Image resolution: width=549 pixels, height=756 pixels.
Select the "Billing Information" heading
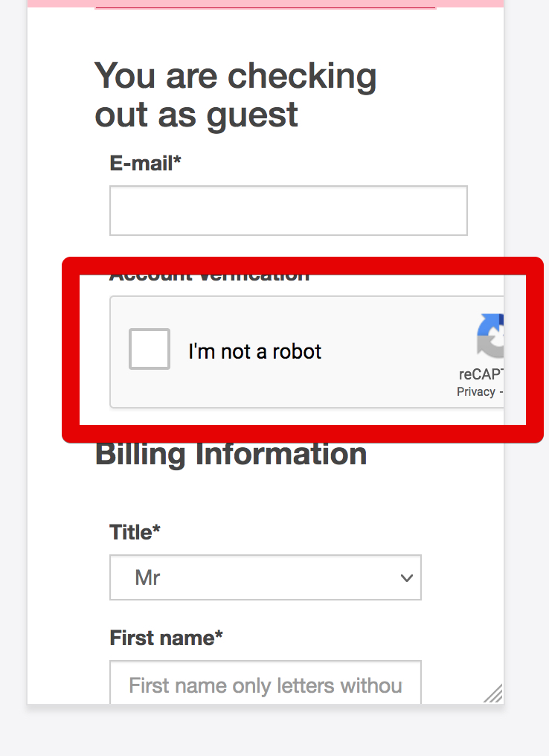[x=231, y=455]
